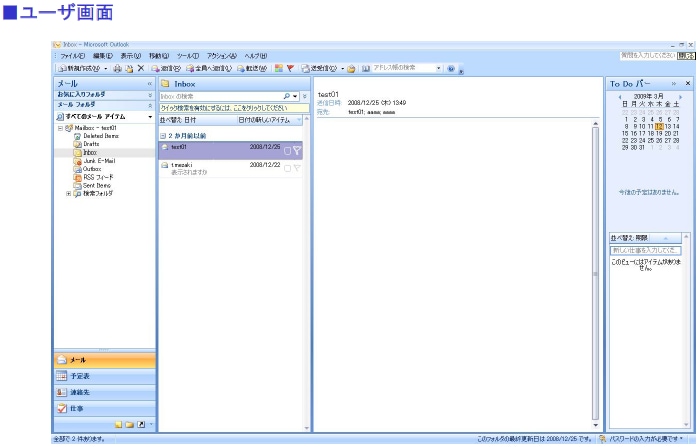Open the dropdown arrow beside 新規作成

(x=105, y=68)
